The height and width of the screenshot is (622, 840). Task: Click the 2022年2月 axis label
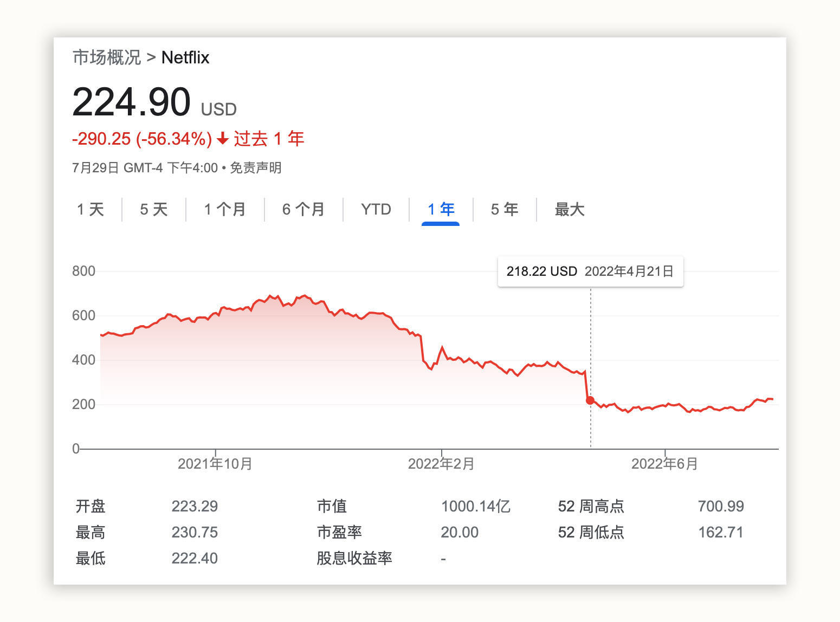pyautogui.click(x=441, y=464)
